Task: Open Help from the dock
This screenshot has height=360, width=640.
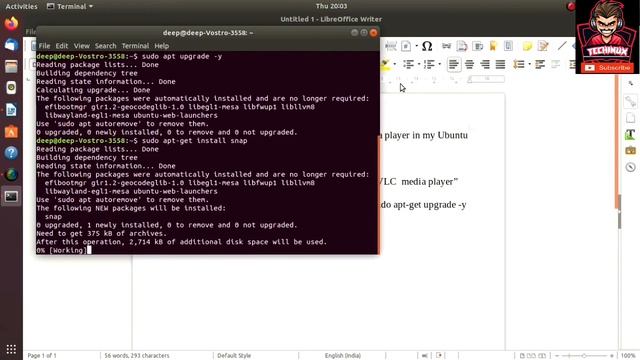Action: click(11, 153)
